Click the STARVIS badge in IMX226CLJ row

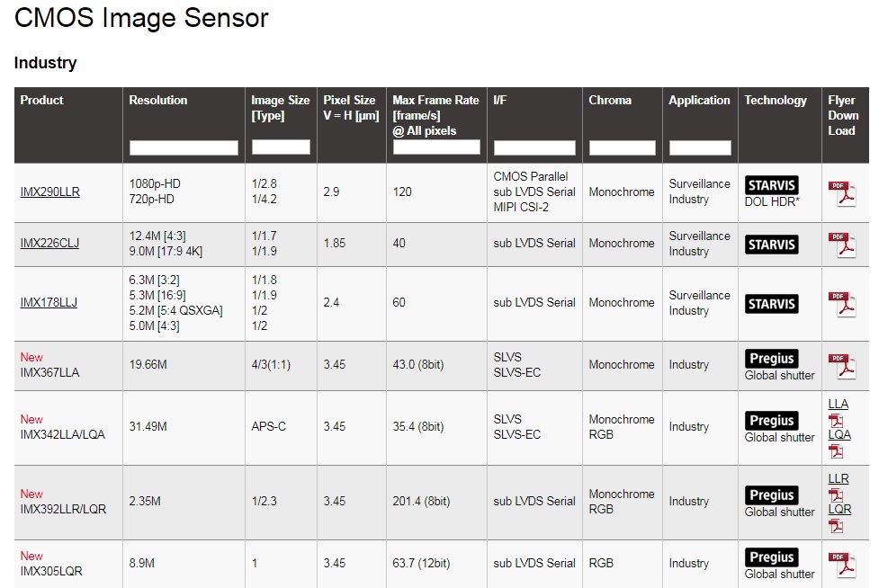pyautogui.click(x=771, y=245)
